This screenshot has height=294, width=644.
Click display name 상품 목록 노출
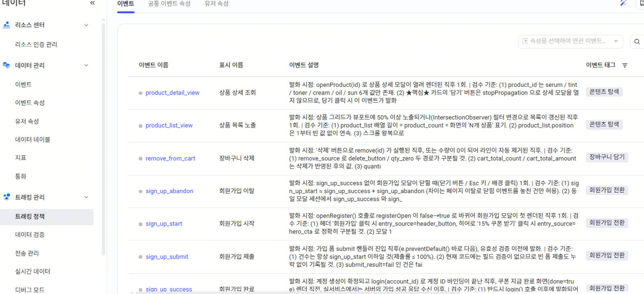[x=237, y=125]
